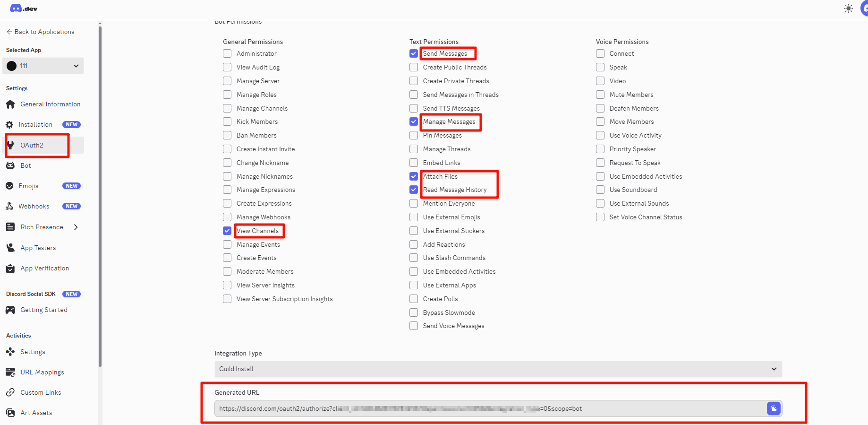Open Activities Settings page
The width and height of the screenshot is (868, 425).
click(33, 352)
